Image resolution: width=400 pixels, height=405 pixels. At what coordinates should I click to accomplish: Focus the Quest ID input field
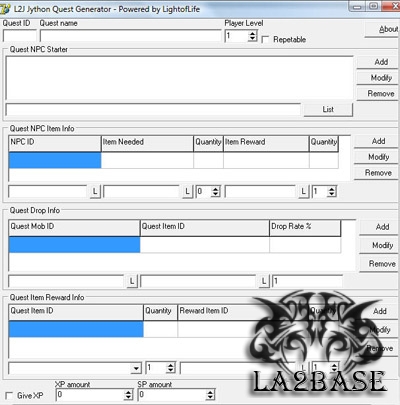point(20,36)
